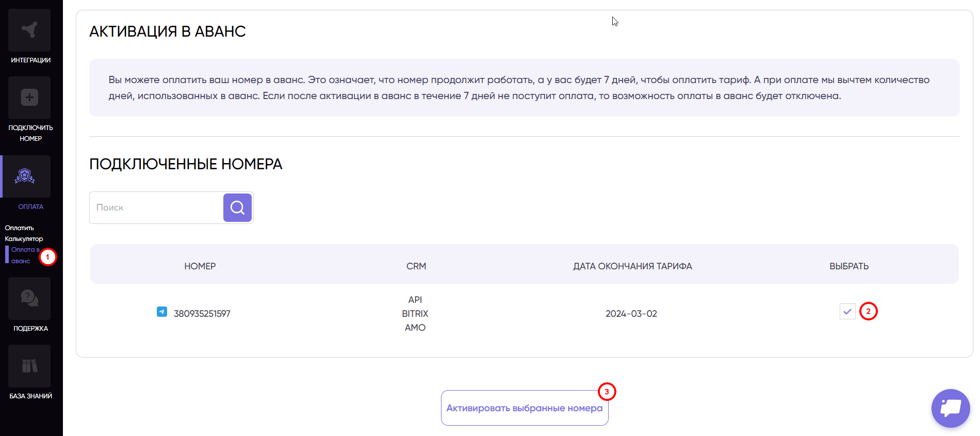The height and width of the screenshot is (436, 980).
Task: Focus the Поиск search input field
Action: click(x=156, y=207)
